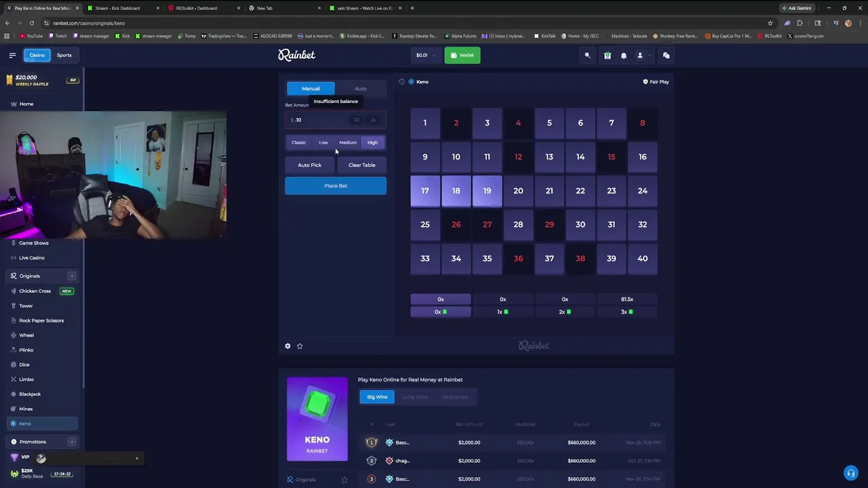This screenshot has width=868, height=488.
Task: Open the gift rewards icon
Action: click(608, 56)
